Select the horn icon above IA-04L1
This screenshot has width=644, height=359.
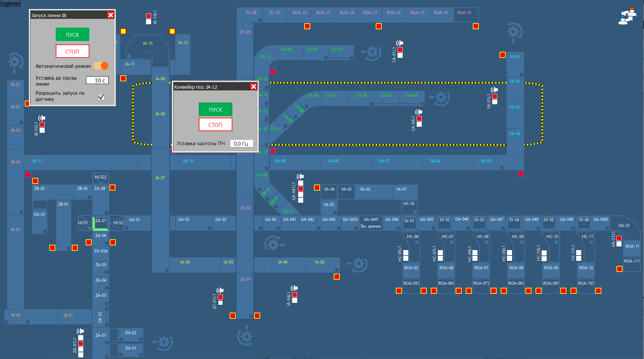point(294,288)
